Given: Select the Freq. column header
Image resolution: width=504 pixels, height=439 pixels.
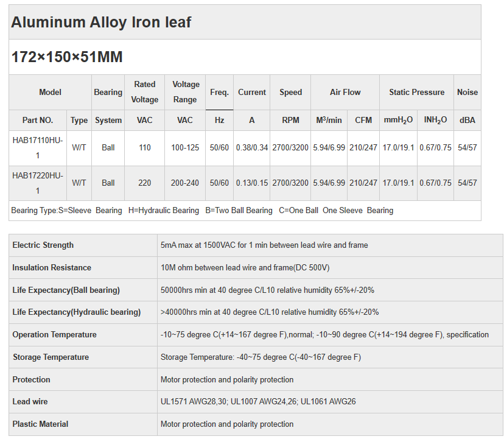Looking at the screenshot, I should 219,93.
